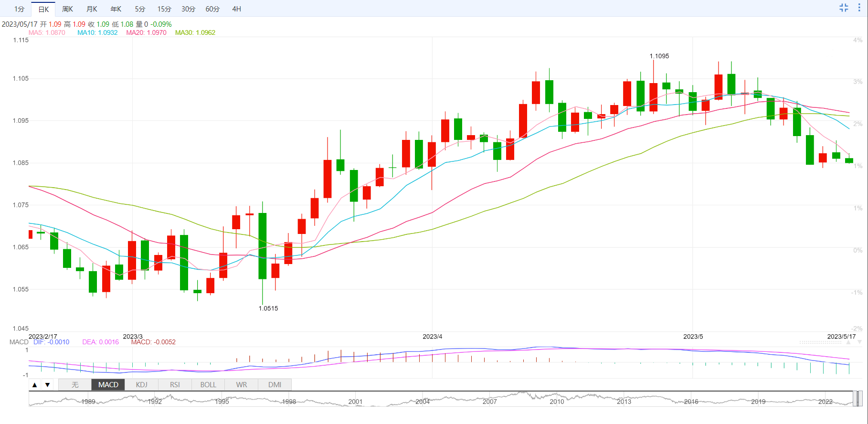
Task: Select the 60分 interval tab
Action: (212, 9)
